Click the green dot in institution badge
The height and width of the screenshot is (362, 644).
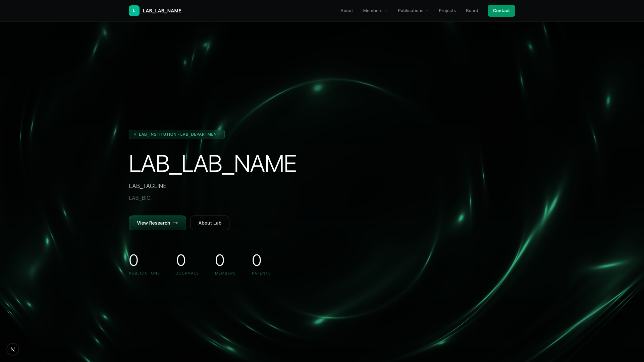135,134
